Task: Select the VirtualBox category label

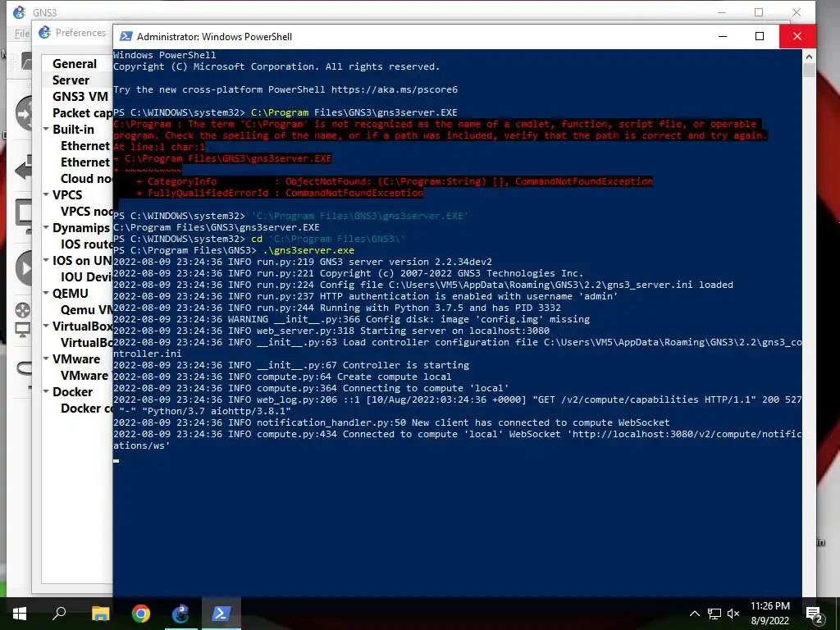Action: pyautogui.click(x=83, y=326)
